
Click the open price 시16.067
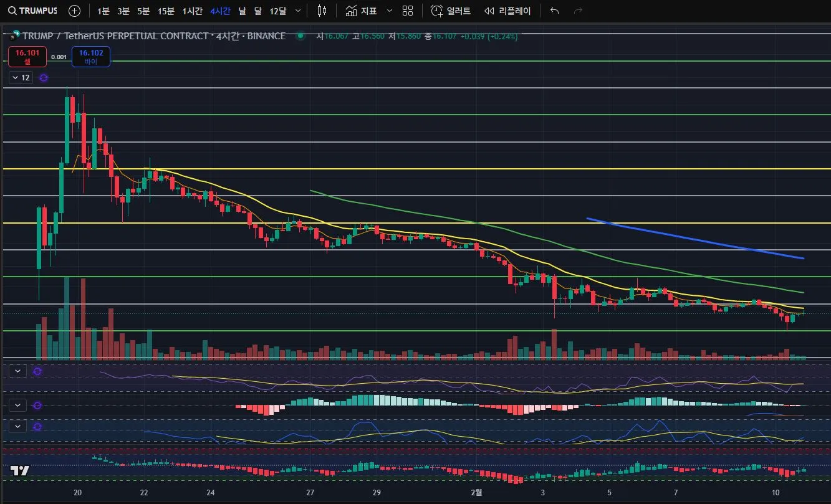(333, 36)
